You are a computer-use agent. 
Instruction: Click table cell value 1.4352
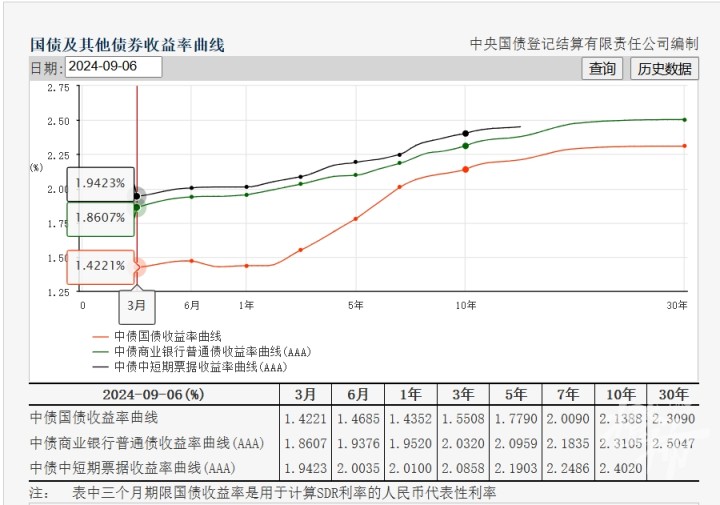click(x=411, y=419)
